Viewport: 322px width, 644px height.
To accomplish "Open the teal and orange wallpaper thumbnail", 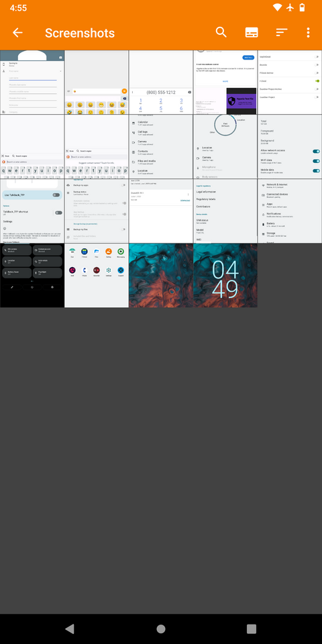I will pos(161,275).
